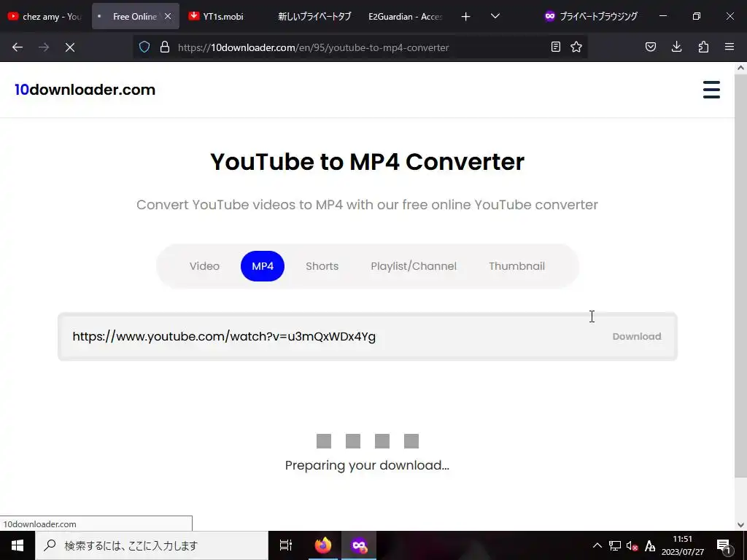The width and height of the screenshot is (747, 560).
Task: Open the taskbar clock showing 11:51
Action: pos(682,545)
